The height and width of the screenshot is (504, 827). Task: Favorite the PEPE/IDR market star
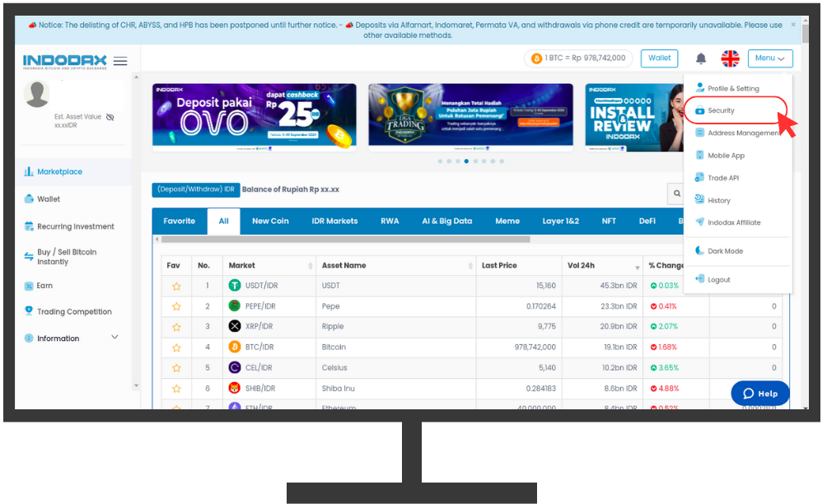coord(176,306)
